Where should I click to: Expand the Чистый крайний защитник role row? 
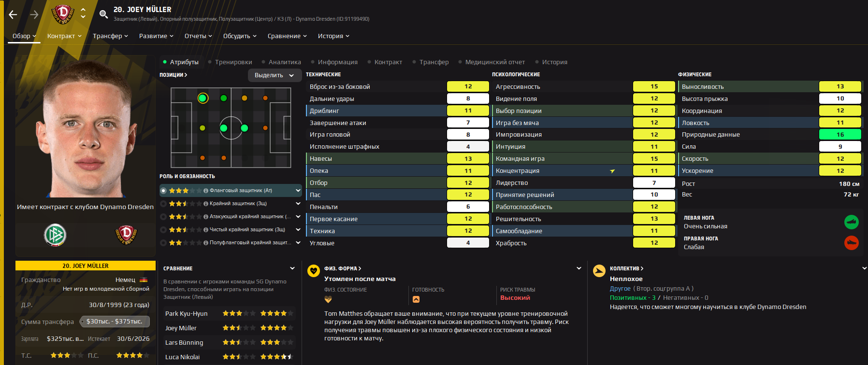point(298,230)
